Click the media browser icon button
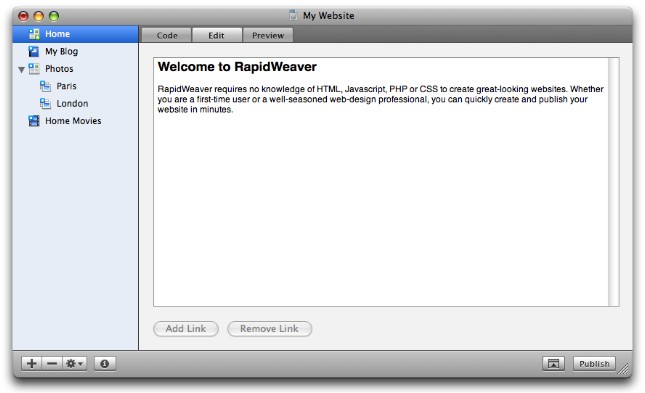The image size is (645, 393). [553, 363]
